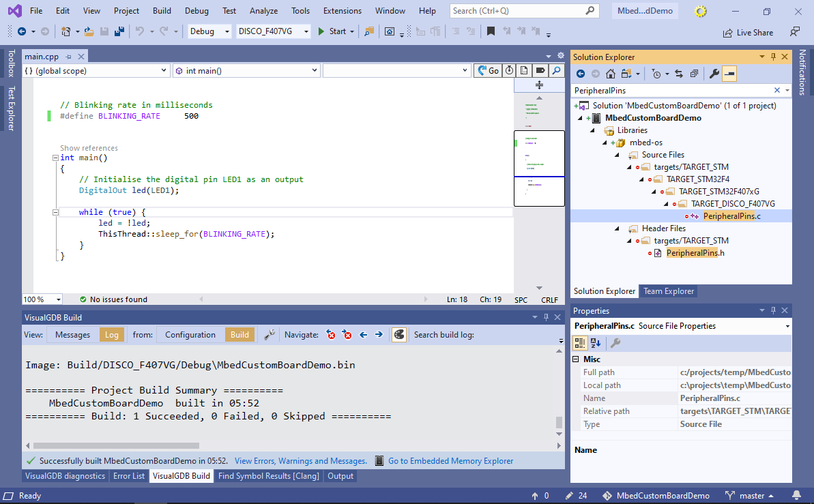Click the Pending Changes Filter clock icon

(656, 74)
